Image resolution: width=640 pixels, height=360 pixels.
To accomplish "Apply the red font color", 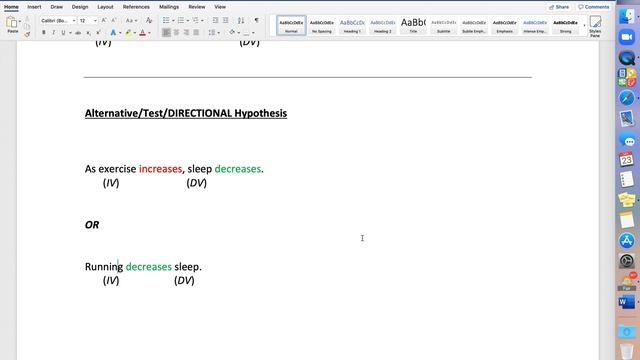I will coord(142,33).
